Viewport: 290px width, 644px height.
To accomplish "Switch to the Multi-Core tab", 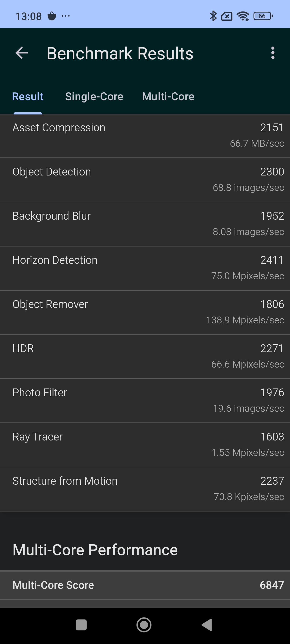I will [x=168, y=96].
